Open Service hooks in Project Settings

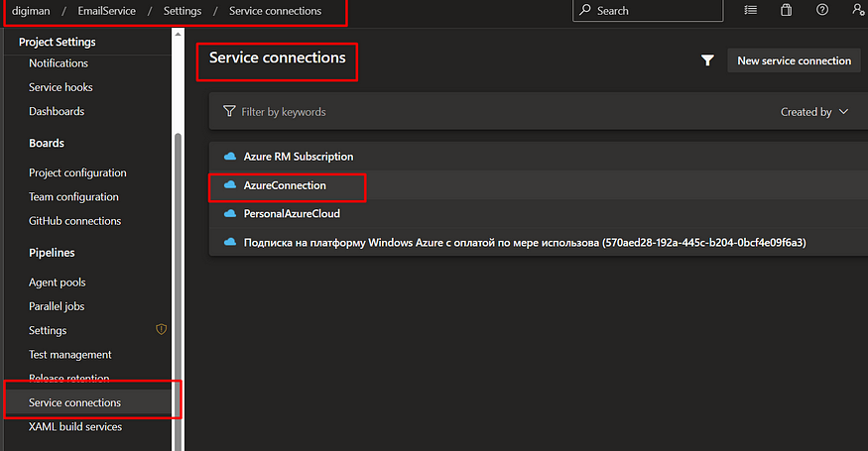pyautogui.click(x=61, y=87)
